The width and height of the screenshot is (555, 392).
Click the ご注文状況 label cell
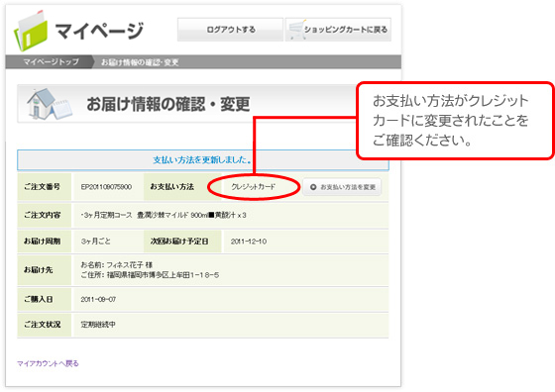[x=45, y=325]
